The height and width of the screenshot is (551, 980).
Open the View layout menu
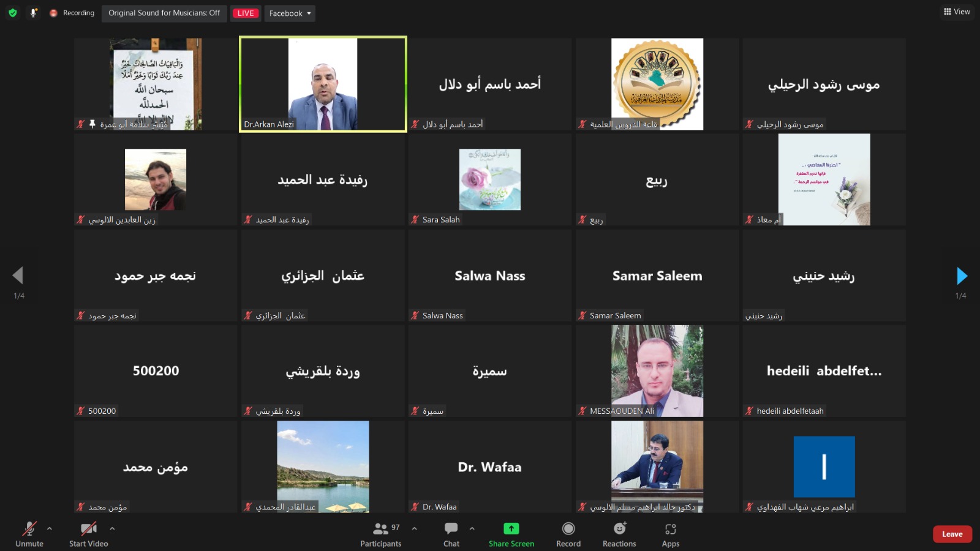pos(957,12)
